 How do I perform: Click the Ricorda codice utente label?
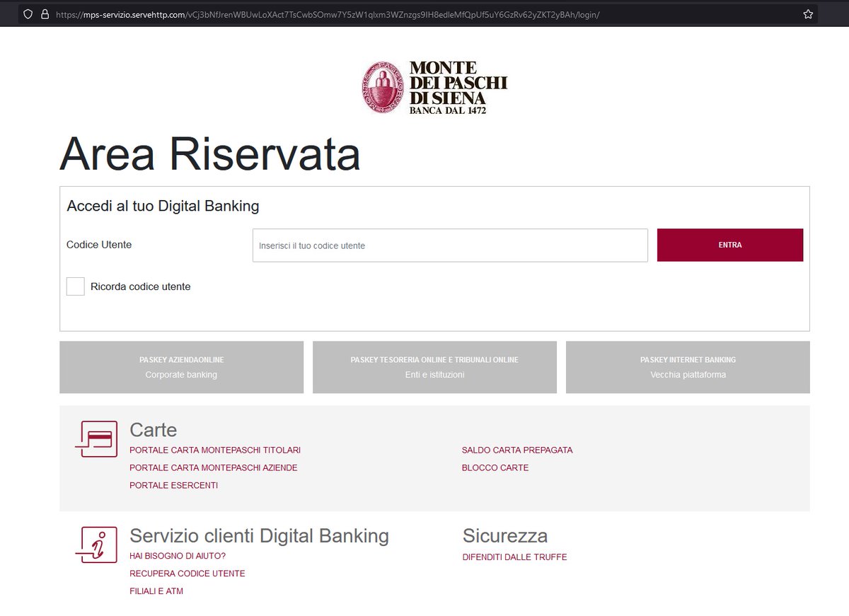point(141,287)
